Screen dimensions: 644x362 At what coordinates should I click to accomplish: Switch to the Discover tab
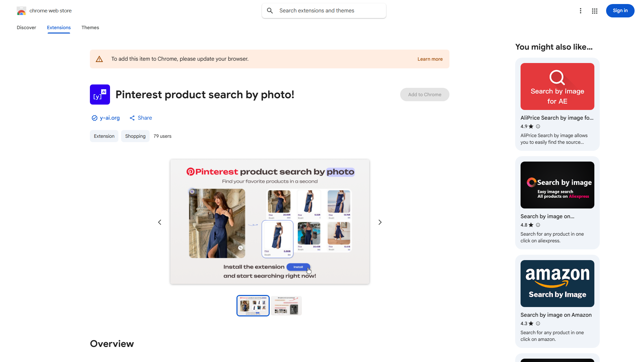[26, 27]
